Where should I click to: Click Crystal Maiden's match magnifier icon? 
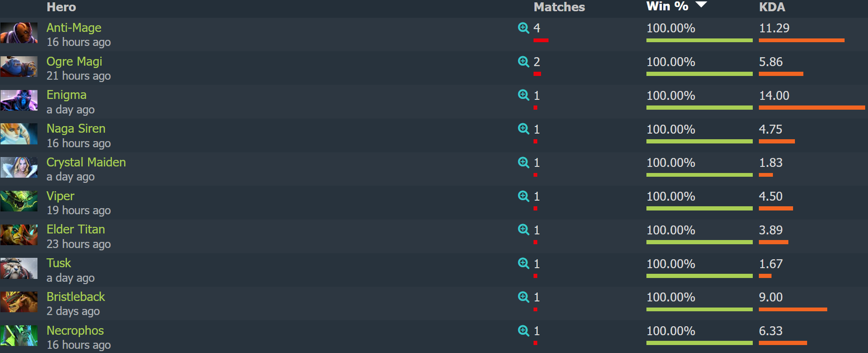523,162
